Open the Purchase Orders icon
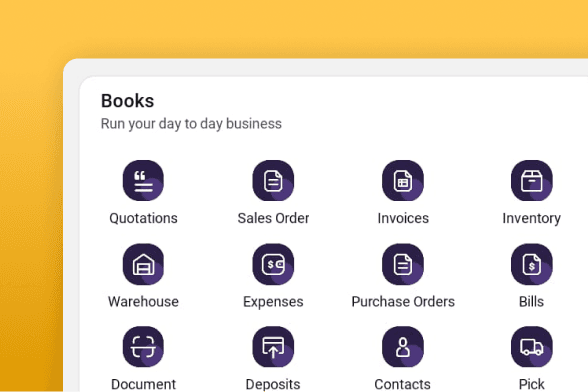588x392 pixels. coord(403,264)
